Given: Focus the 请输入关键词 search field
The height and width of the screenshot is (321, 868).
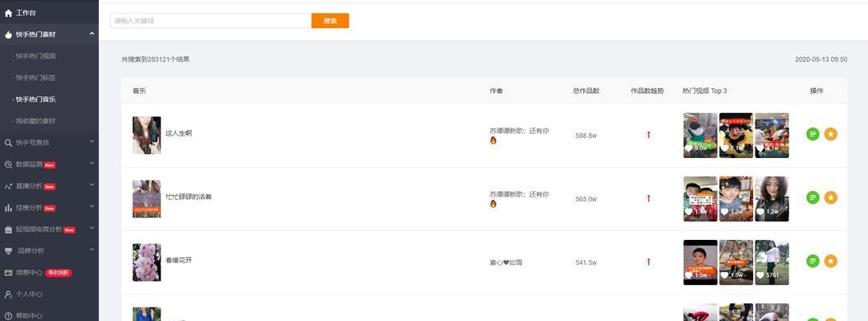Looking at the screenshot, I should coord(211,21).
